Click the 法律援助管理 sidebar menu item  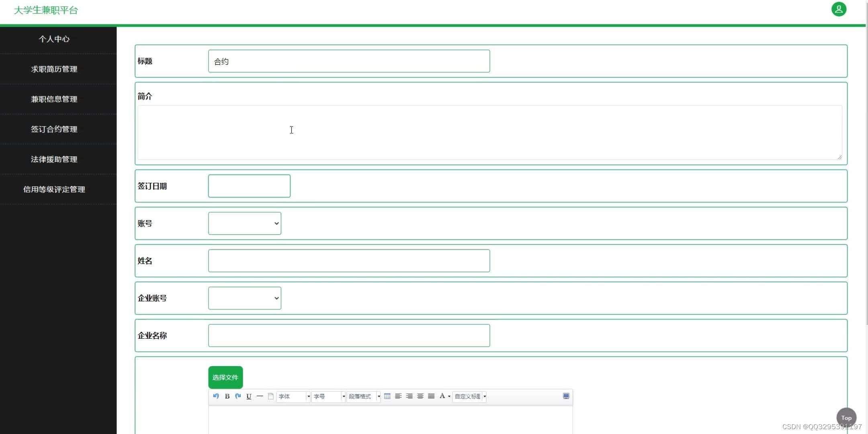pyautogui.click(x=54, y=159)
